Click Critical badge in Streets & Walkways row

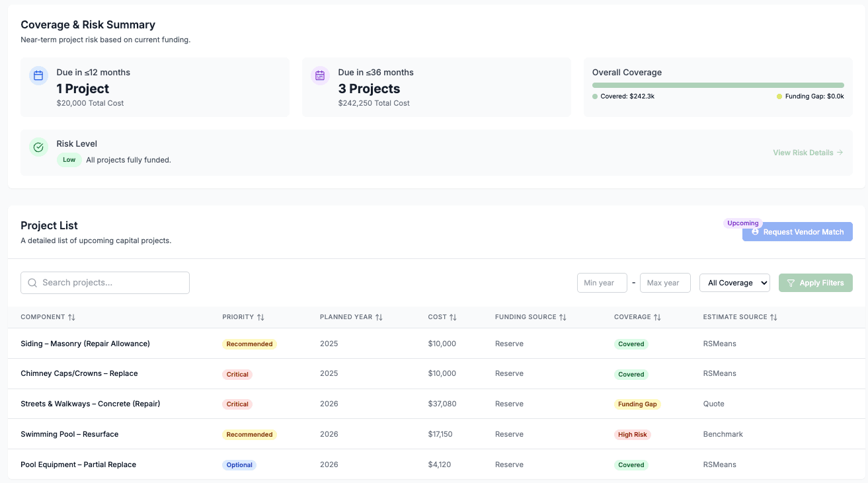click(x=237, y=404)
